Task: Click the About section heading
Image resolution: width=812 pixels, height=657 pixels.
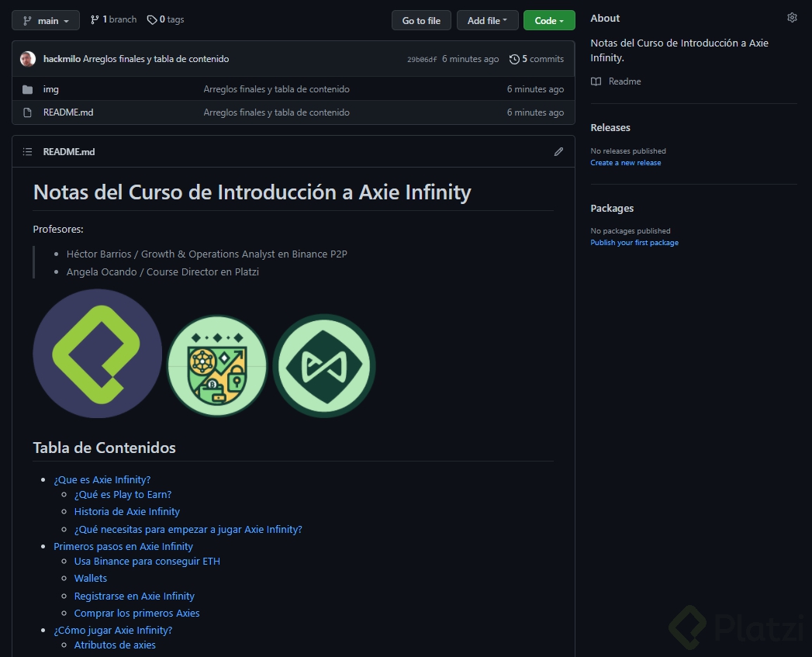Action: [x=605, y=18]
